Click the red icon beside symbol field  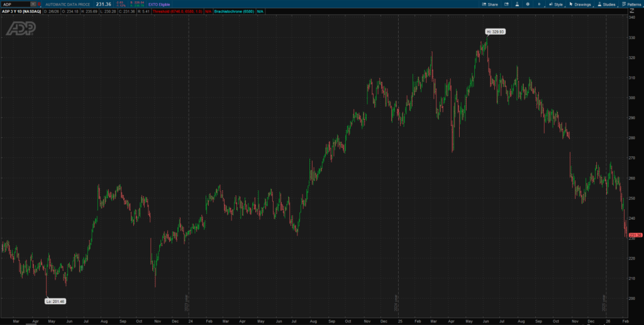(39, 4)
